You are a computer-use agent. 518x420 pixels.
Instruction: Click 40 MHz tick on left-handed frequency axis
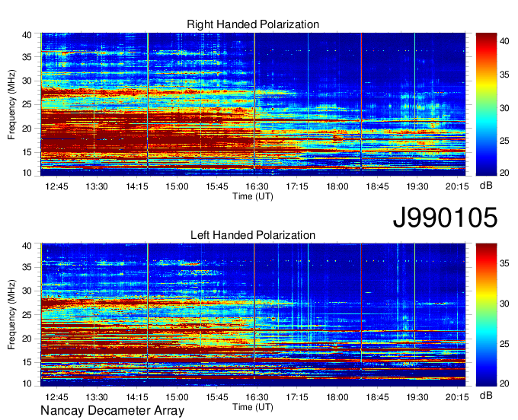[27, 246]
